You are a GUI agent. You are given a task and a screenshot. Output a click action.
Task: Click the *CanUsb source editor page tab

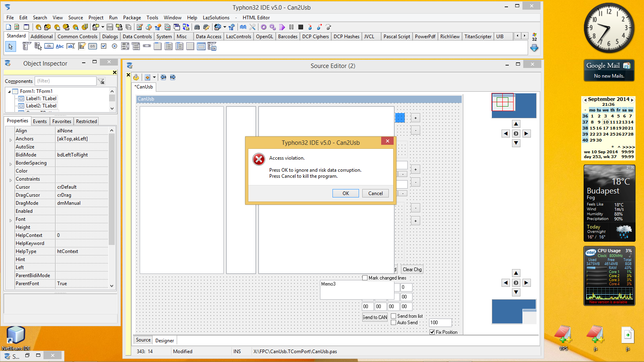point(144,87)
